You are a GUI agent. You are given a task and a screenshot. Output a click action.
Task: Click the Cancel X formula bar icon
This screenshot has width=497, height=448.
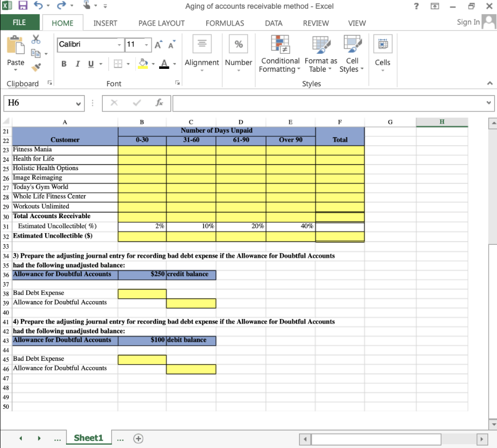[114, 103]
